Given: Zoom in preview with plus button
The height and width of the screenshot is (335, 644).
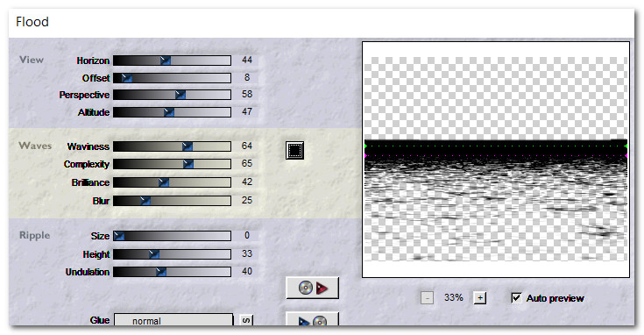Looking at the screenshot, I should click(480, 297).
